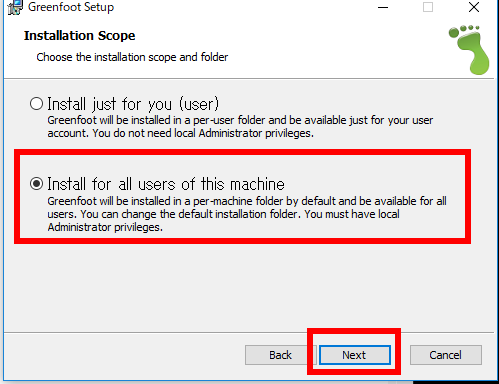Click the per-machine folder description paragraph
Image resolution: width=499 pixels, height=384 pixels.
tap(247, 214)
